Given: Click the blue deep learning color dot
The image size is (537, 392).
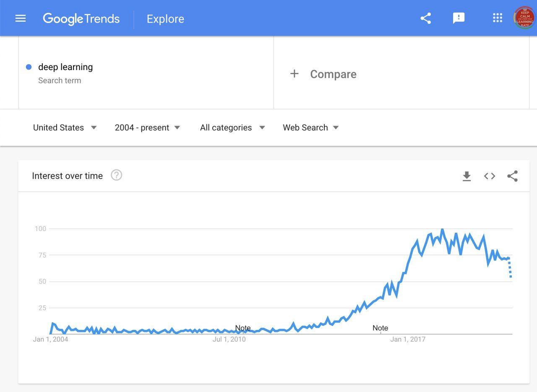Looking at the screenshot, I should (29, 67).
